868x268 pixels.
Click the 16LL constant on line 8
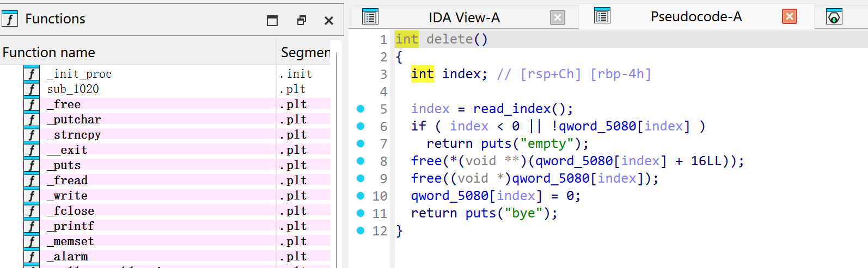tap(706, 161)
